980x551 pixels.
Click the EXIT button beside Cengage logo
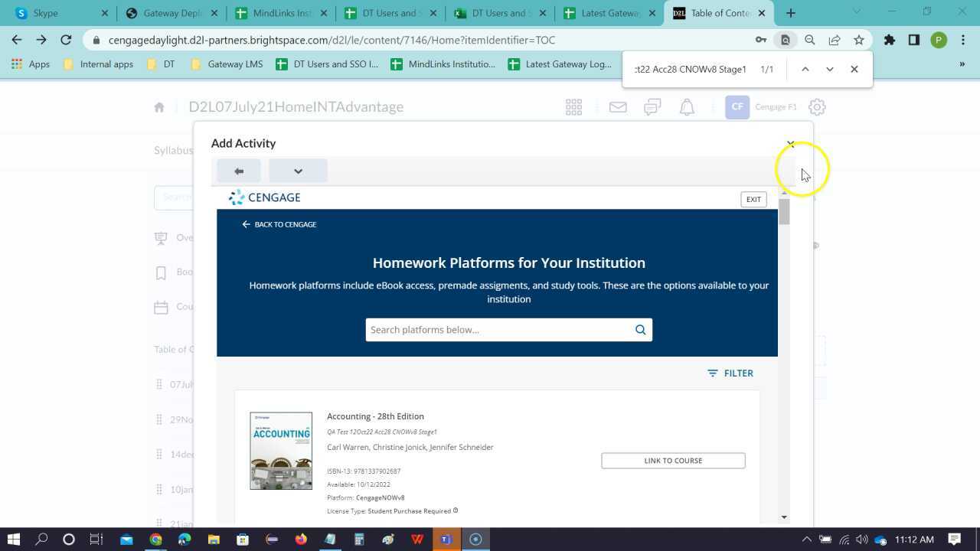(x=753, y=199)
